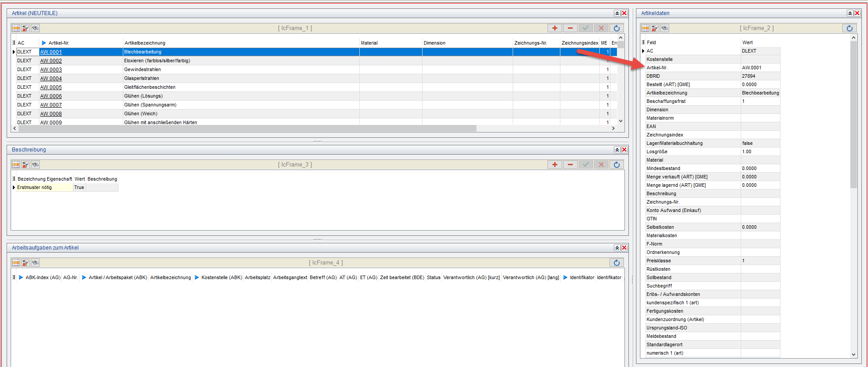The image size is (868, 367).
Task: Click the add-row plus icon in IcFrame_3
Action: pos(555,165)
